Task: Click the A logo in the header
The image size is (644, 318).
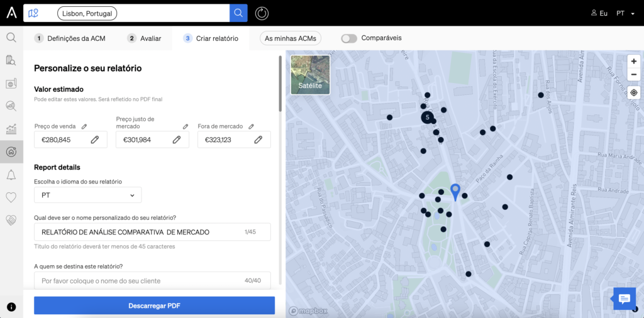Action: 11,13
